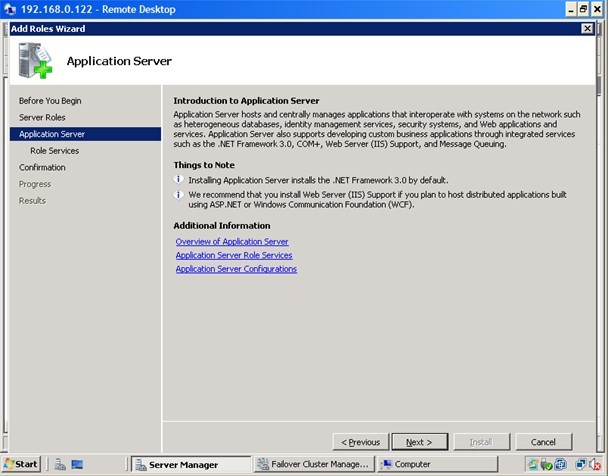Viewport: 608px width, 476px height.
Task: Click Show Desktop quick launch icon
Action: [x=77, y=464]
